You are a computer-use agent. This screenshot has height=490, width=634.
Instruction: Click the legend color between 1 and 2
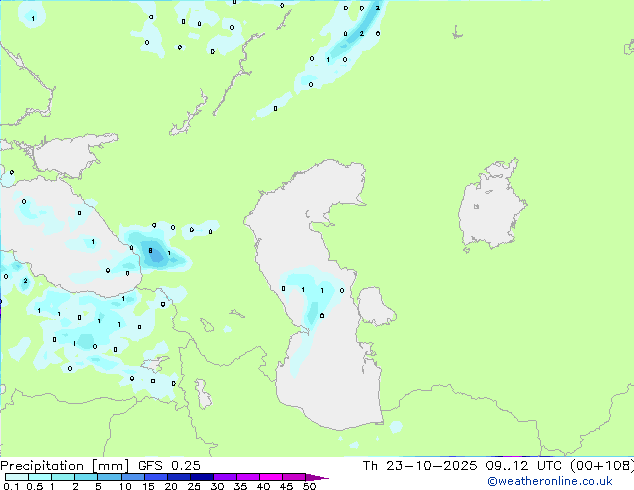(63, 478)
